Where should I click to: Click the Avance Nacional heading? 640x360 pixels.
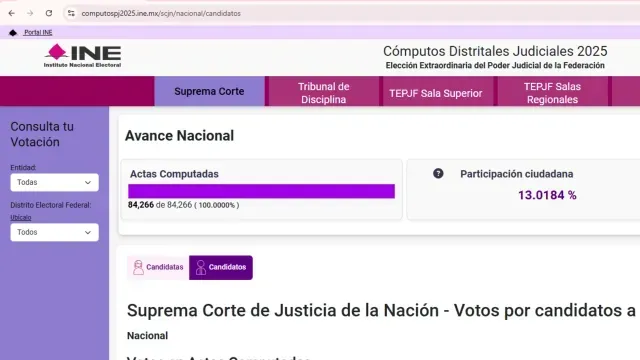(179, 136)
